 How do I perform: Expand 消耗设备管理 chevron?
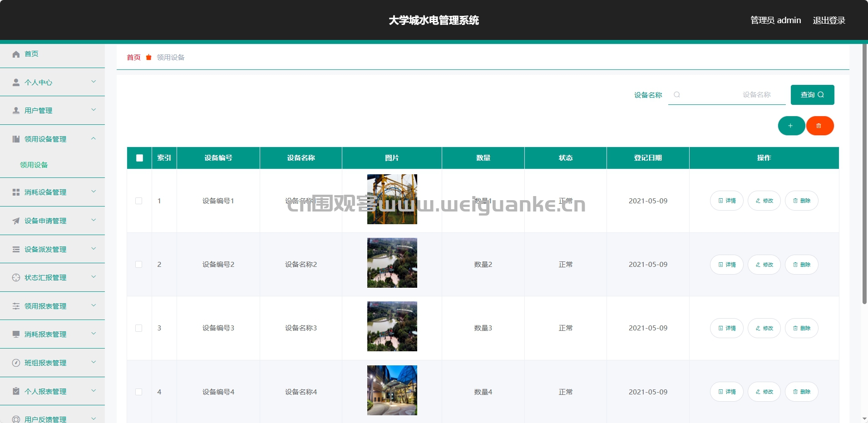click(x=94, y=192)
